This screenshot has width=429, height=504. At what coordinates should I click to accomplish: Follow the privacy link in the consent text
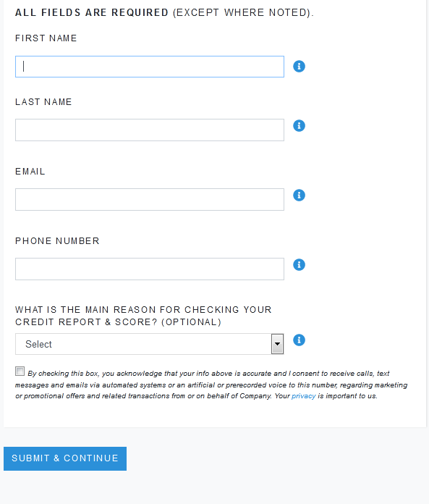pos(303,396)
